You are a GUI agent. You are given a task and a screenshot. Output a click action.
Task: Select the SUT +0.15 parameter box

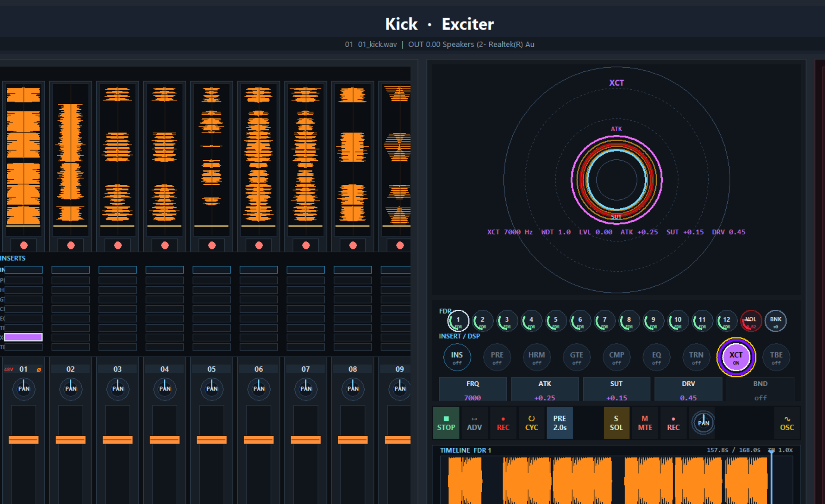click(616, 389)
